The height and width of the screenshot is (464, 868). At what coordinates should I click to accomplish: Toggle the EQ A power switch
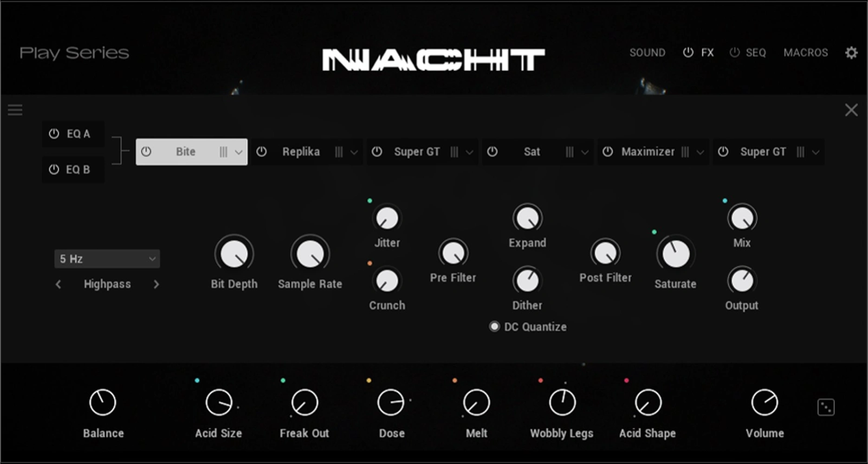[53, 134]
